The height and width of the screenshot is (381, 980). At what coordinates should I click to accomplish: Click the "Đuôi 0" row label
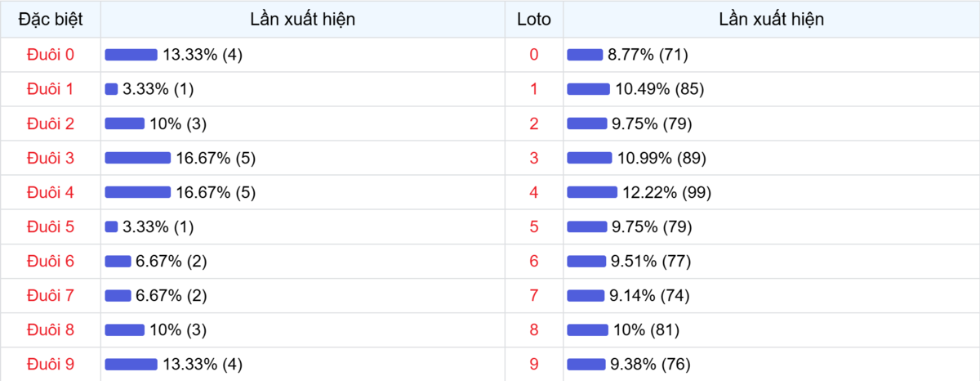51,55
